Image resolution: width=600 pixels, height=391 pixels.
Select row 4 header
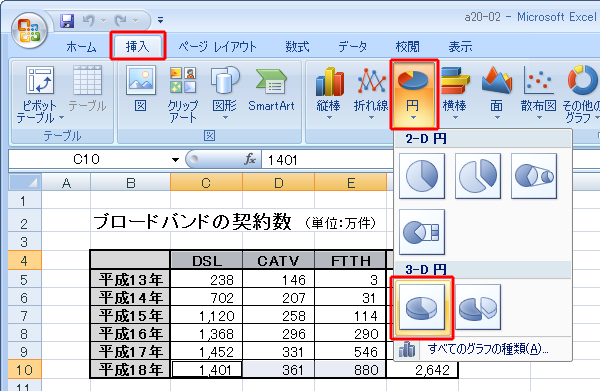tap(24, 261)
